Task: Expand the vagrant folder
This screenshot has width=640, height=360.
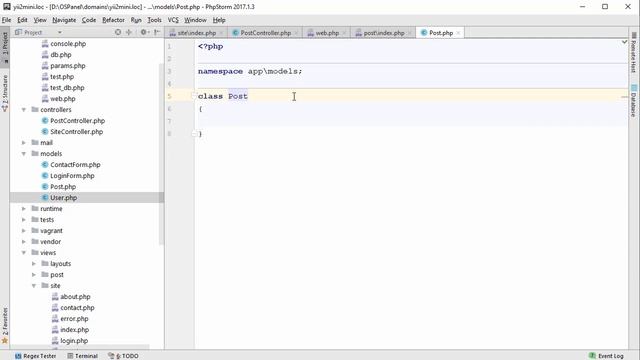Action: (x=24, y=231)
